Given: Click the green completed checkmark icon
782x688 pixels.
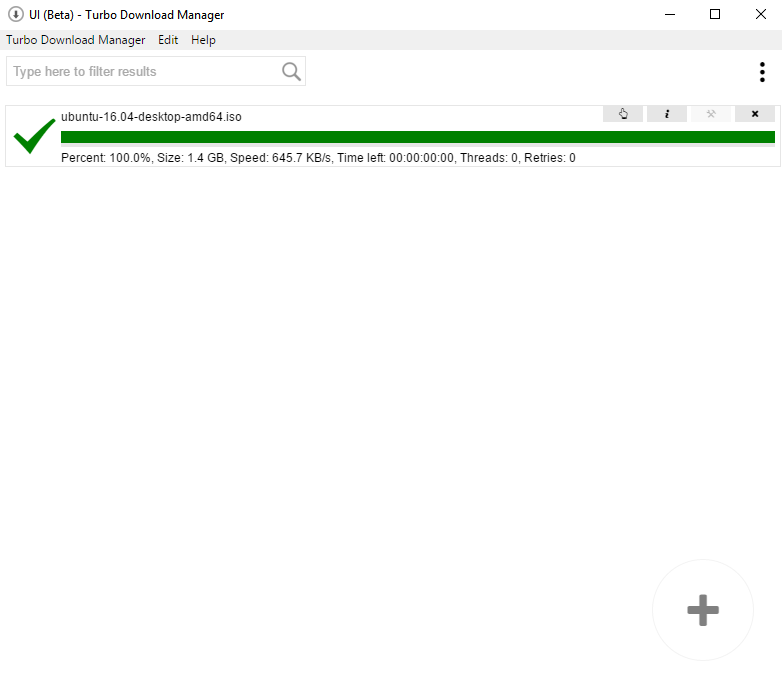Looking at the screenshot, I should point(34,136).
